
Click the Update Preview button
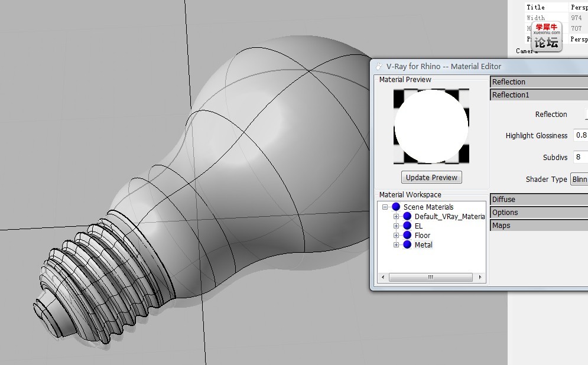[431, 177]
